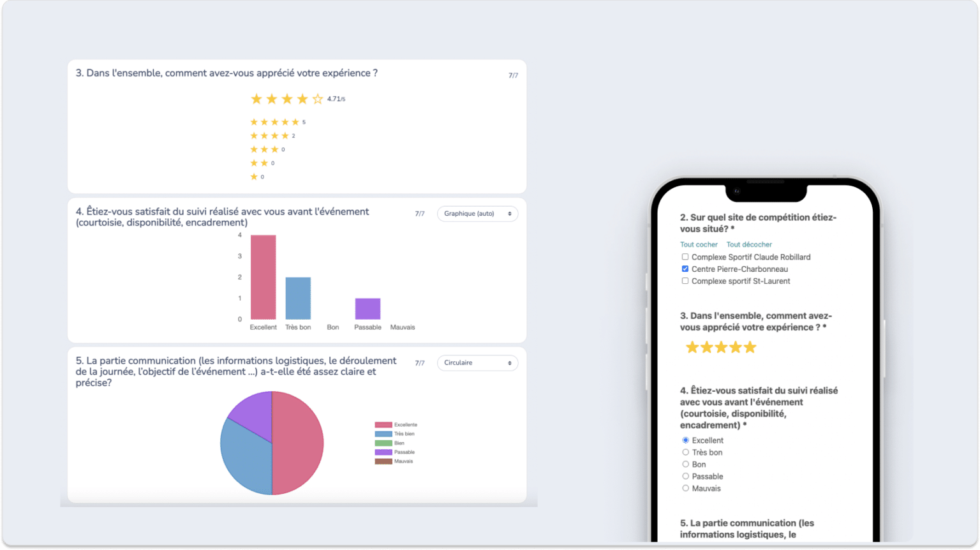
Task: Click the phone's question 2 heading
Action: [758, 223]
